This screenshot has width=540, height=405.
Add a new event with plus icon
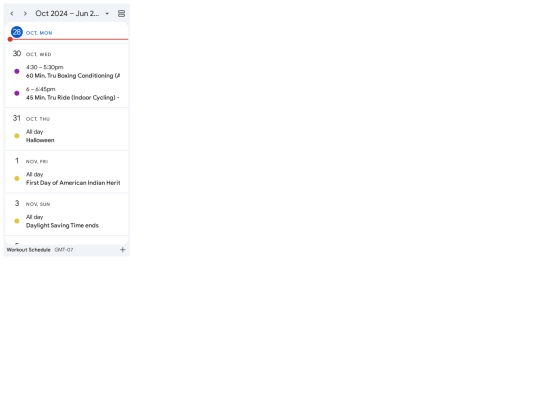point(123,250)
